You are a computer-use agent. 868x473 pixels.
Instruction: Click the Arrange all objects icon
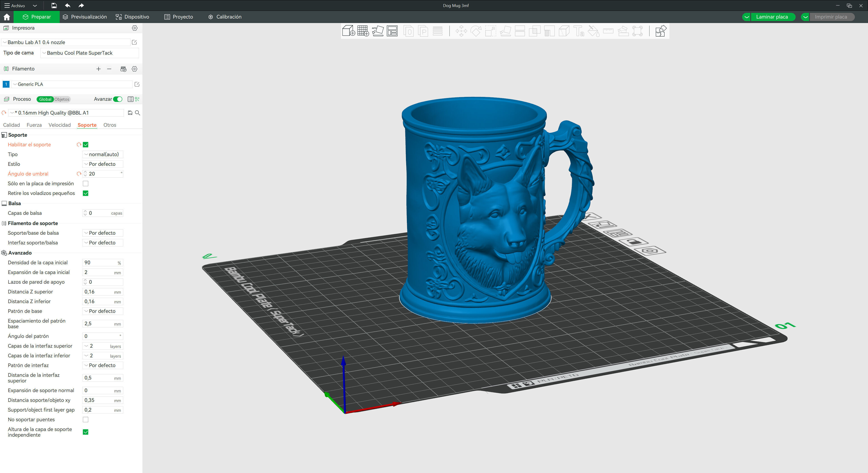click(392, 31)
